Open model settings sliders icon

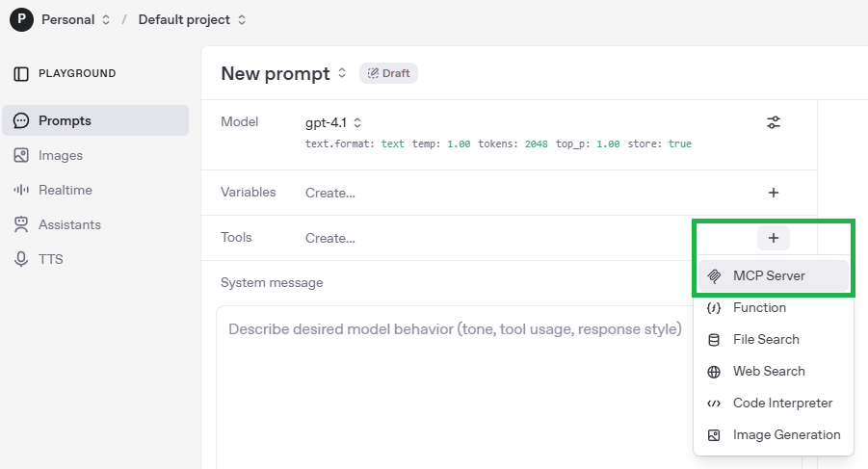[774, 122]
